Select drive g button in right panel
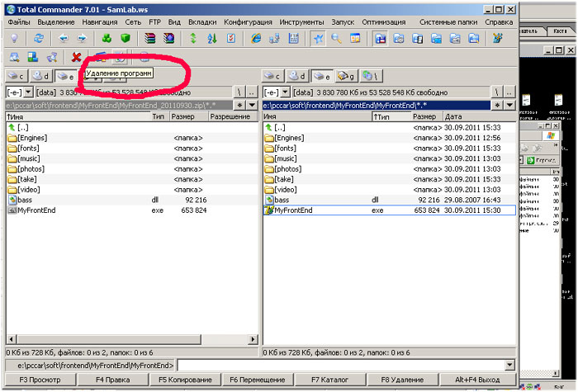Viewport: 578px width, 392px height. point(346,77)
